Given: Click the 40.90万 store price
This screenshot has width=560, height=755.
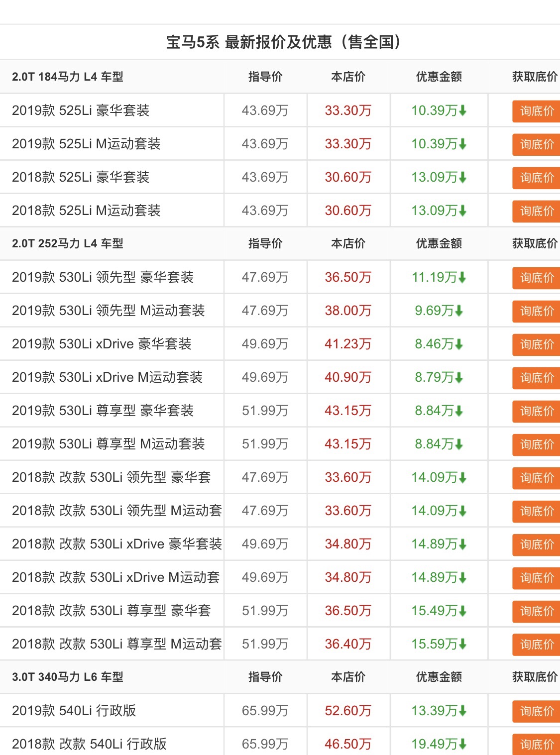Looking at the screenshot, I should (x=348, y=377).
